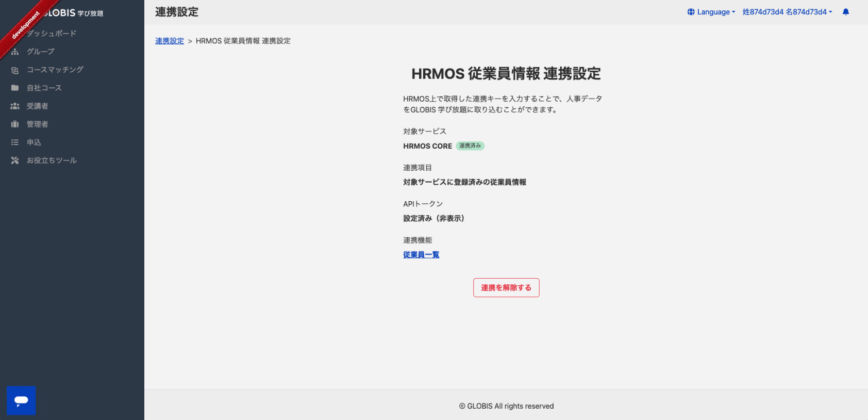Open ダッシュボード in the sidebar
Screen dimensions: 868x420
[x=52, y=34]
